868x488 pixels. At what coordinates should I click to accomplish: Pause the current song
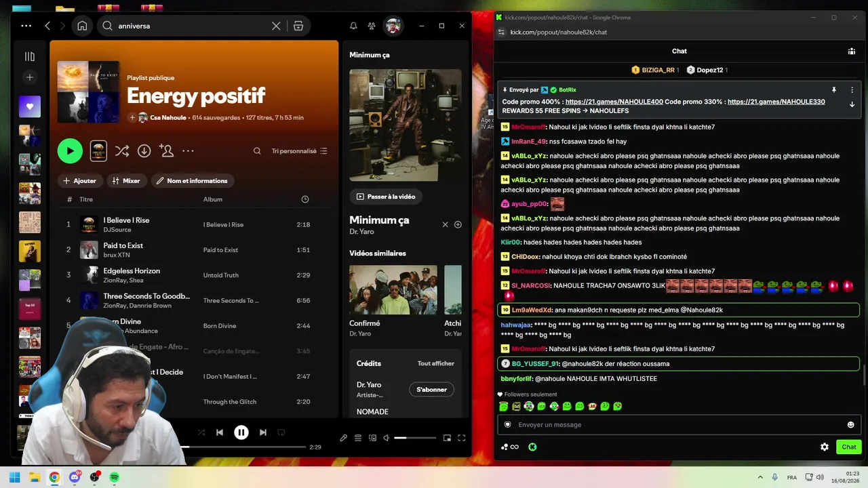point(241,432)
